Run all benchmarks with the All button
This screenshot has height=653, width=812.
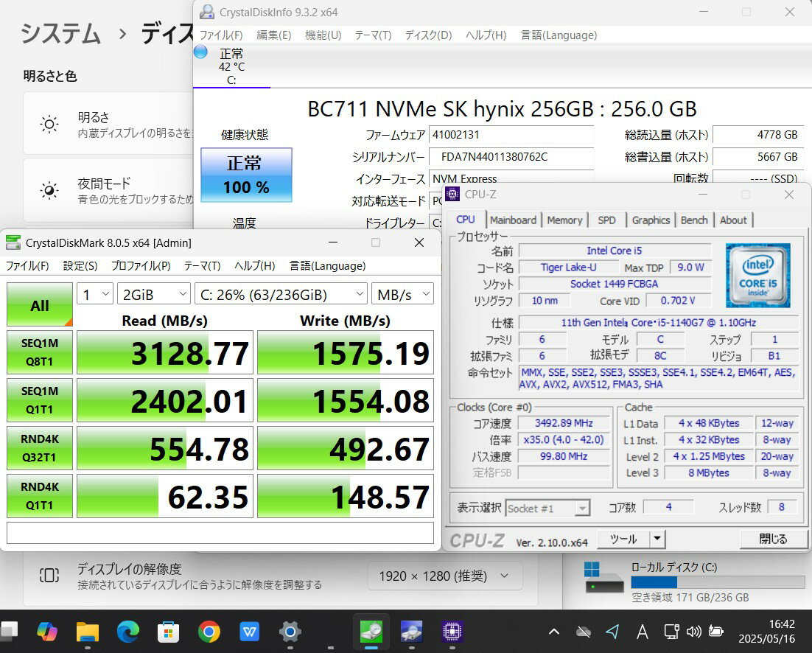click(x=40, y=305)
